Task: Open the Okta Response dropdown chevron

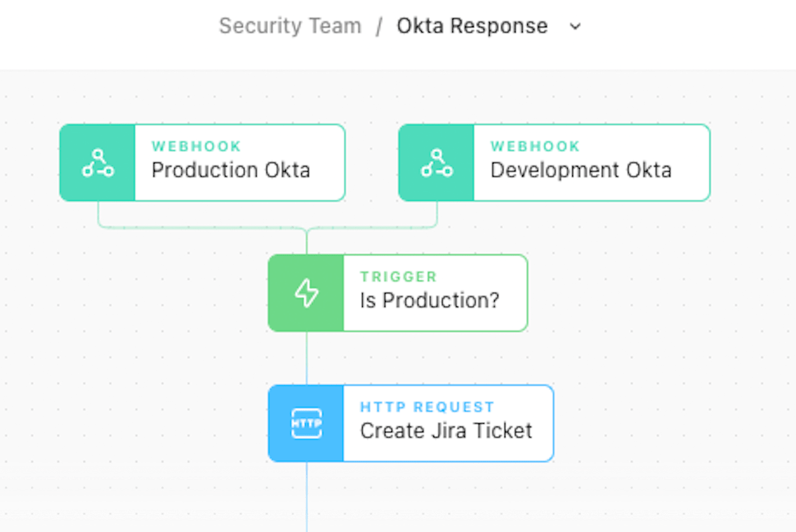Action: pos(575,27)
